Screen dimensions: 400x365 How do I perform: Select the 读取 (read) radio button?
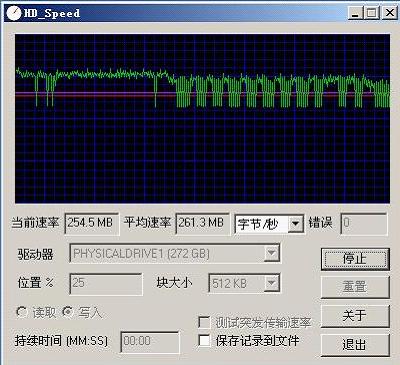coord(22,312)
